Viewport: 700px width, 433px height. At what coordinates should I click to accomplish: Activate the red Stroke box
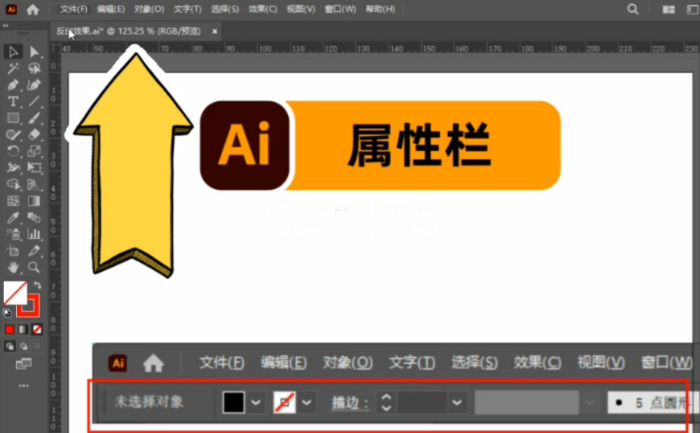[x=29, y=306]
